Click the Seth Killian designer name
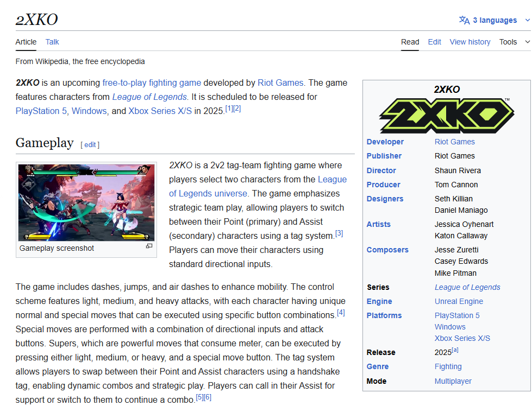Screen dimensions: 532x412 (454, 199)
